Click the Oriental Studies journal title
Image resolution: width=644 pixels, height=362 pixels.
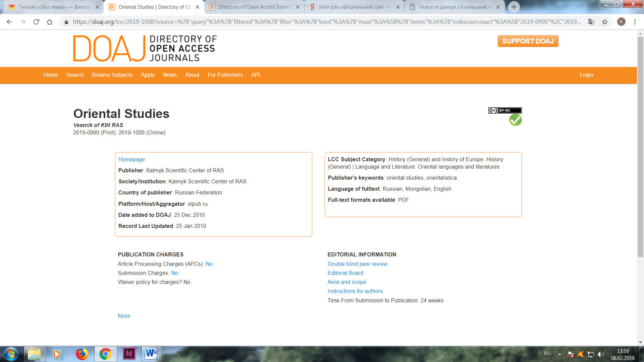(x=121, y=114)
